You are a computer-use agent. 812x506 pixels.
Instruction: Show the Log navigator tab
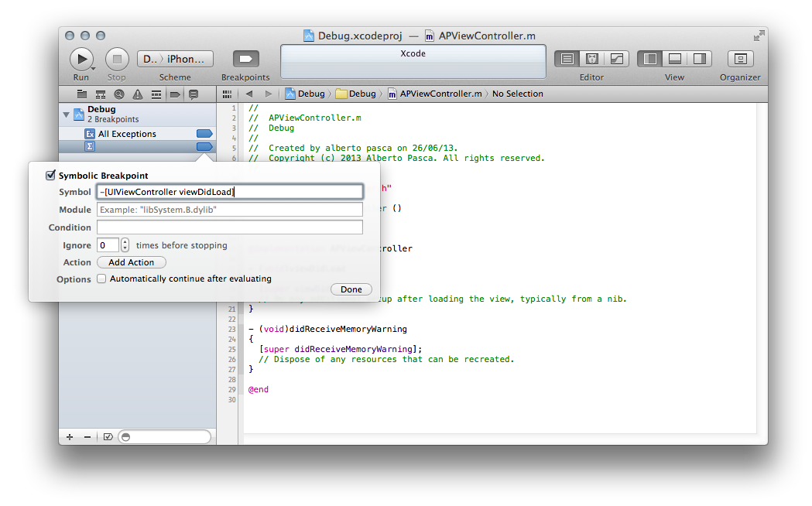click(194, 94)
